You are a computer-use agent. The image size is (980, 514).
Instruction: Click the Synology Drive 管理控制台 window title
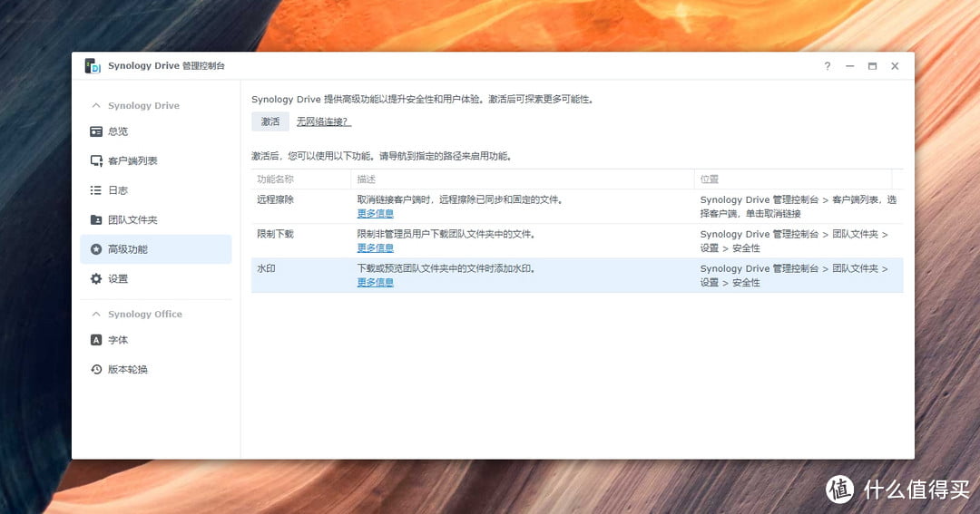click(166, 65)
